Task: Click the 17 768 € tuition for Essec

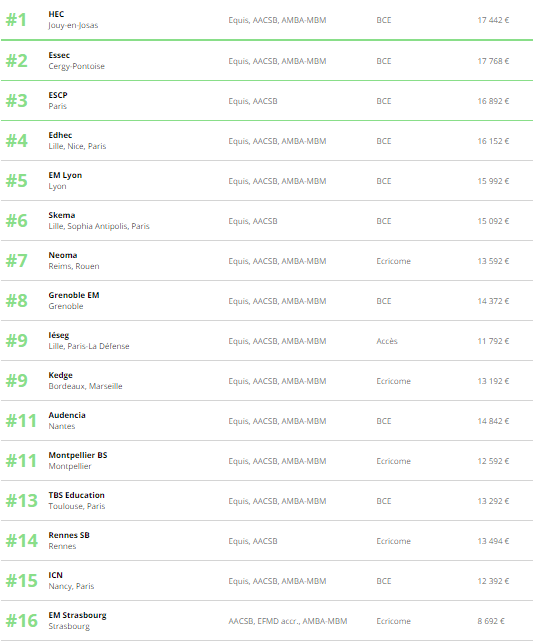Action: click(493, 61)
